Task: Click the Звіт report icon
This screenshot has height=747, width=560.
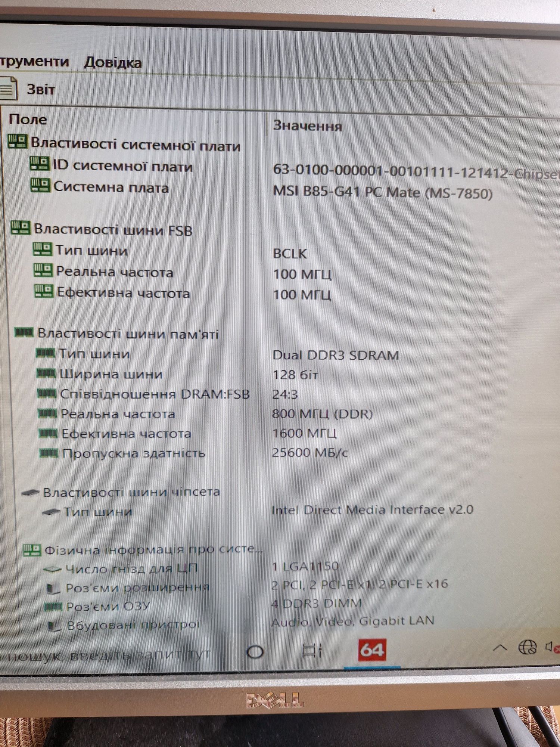Action: point(8,88)
